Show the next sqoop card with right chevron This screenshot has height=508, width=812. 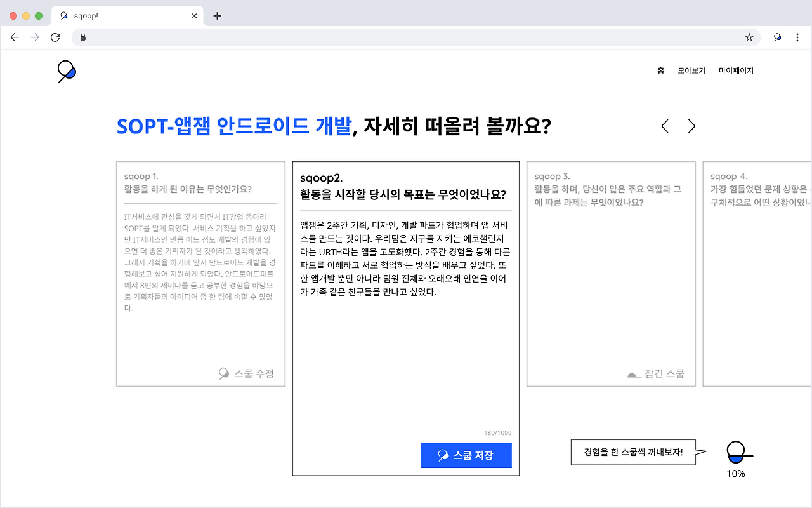pyautogui.click(x=691, y=126)
